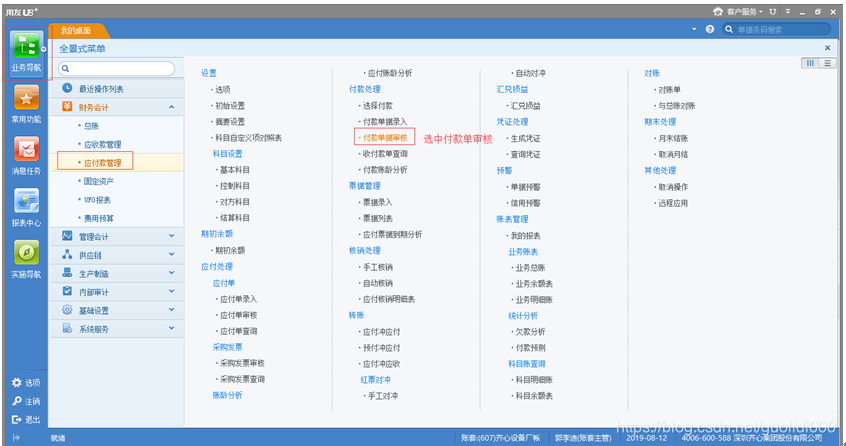Open the 业务导航 green navigation icon
Viewport: 846px width, 446px height.
click(26, 46)
